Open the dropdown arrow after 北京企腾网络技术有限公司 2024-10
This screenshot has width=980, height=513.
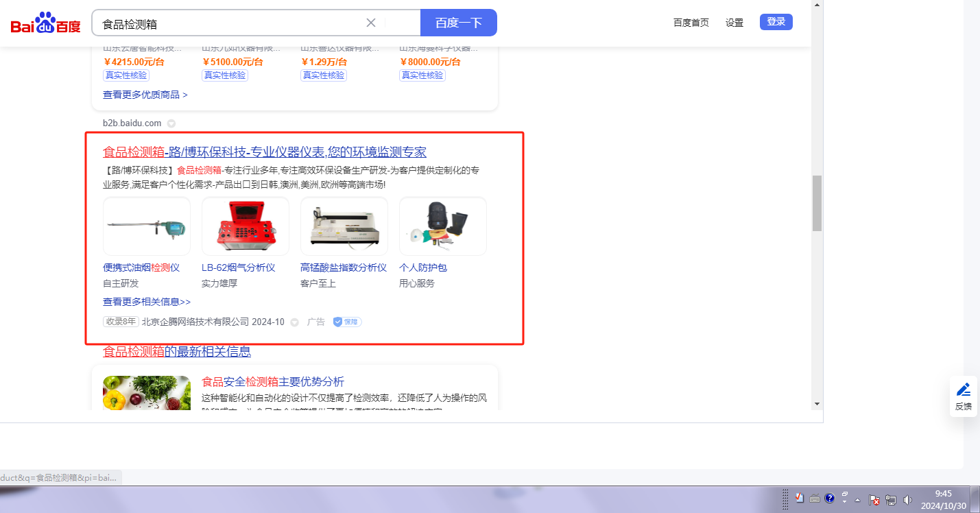coord(295,322)
